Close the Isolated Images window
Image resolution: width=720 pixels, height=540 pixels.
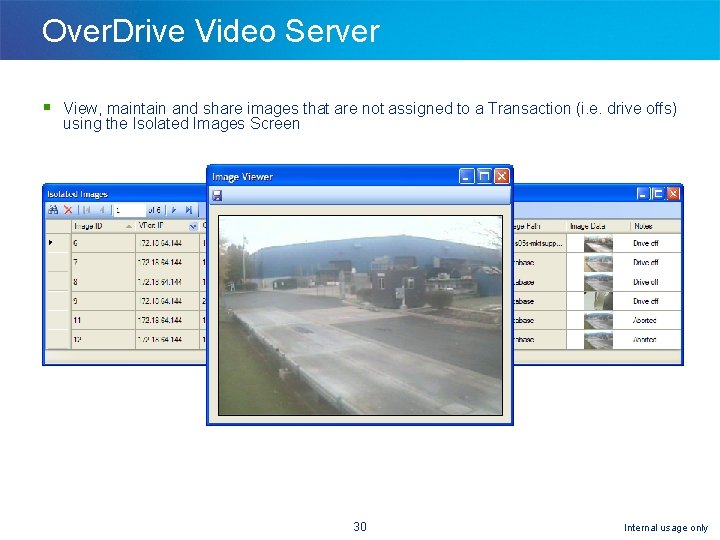click(673, 194)
